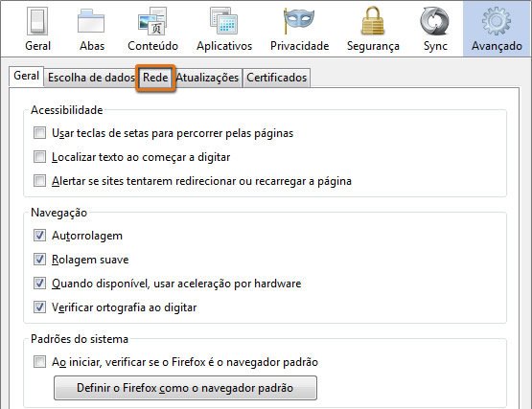The image size is (532, 409).
Task: Disable Verificar ortografia ao digitar
Action: pyautogui.click(x=39, y=307)
